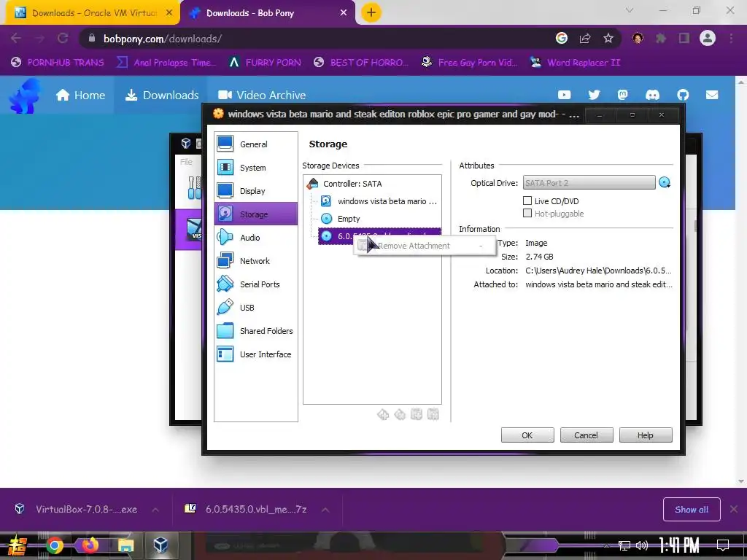The height and width of the screenshot is (560, 747).
Task: Open the tab search chevron in title bar
Action: click(x=630, y=10)
